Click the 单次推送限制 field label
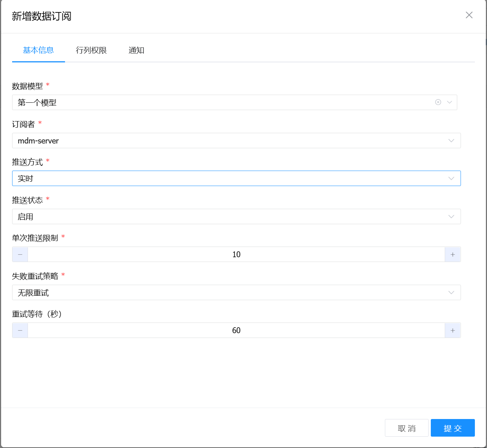Viewport: 487px width, 448px height. pyautogui.click(x=35, y=238)
